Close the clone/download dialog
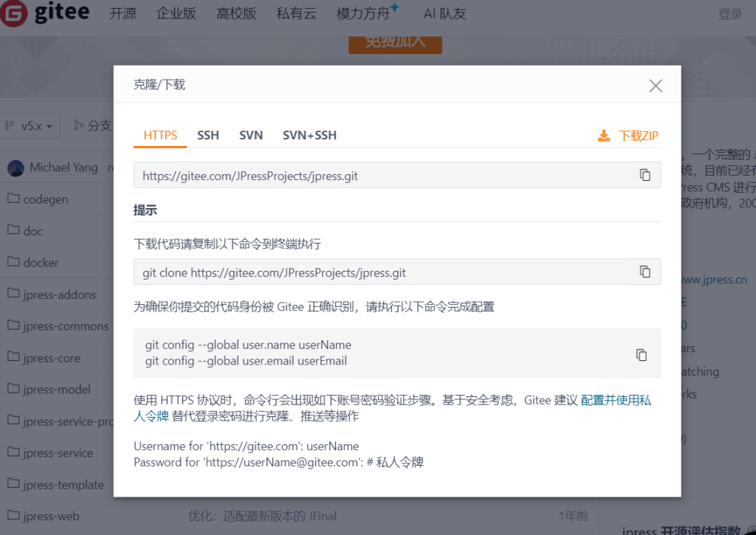 [x=655, y=86]
